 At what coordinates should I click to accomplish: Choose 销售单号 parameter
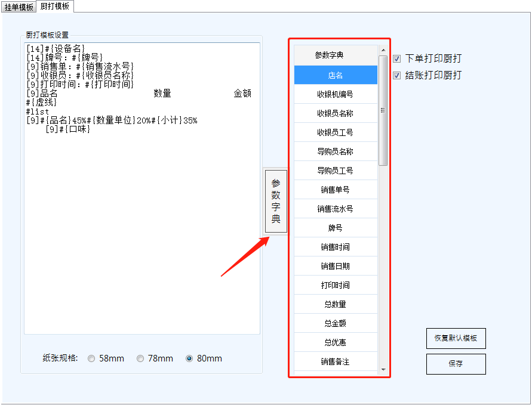(336, 190)
